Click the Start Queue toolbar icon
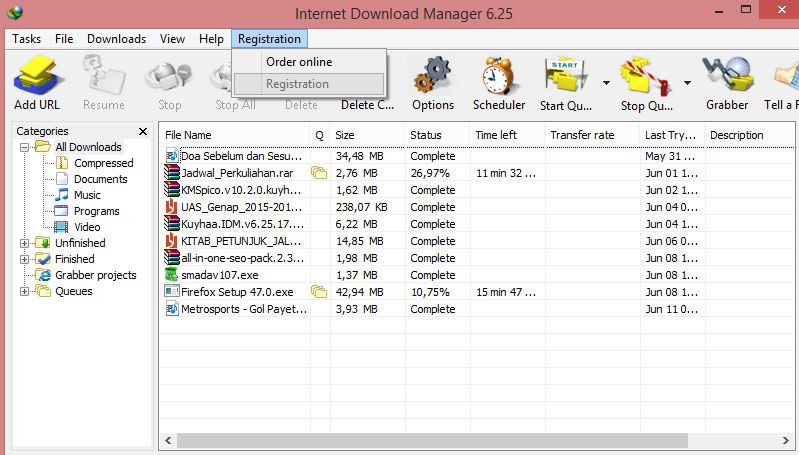This screenshot has height=455, width=799. (566, 76)
